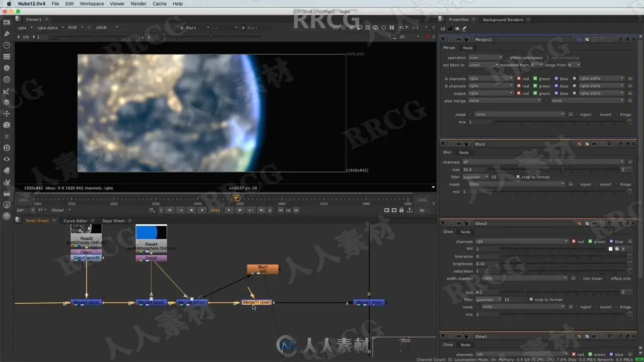This screenshot has height=362, width=644.
Task: Open the Views eye icon in toolbar
Action: (7, 159)
